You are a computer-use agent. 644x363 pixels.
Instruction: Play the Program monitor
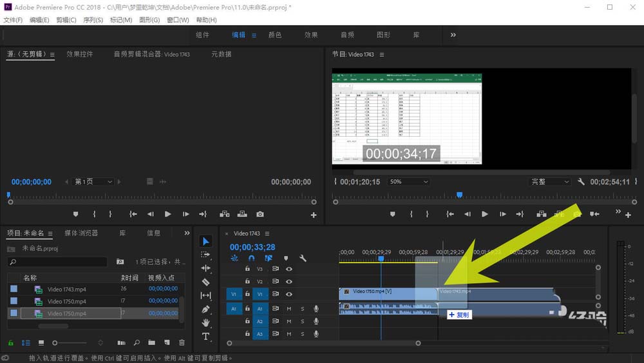(x=485, y=214)
